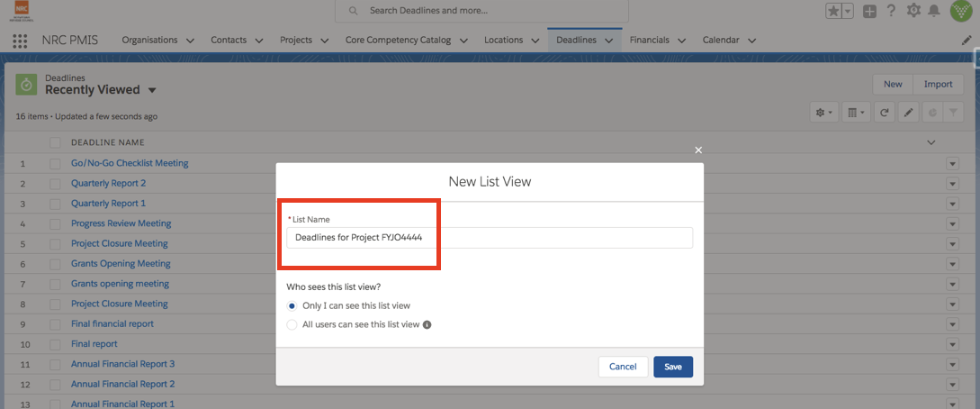
Task: Cancel the New List View dialog
Action: (x=623, y=367)
